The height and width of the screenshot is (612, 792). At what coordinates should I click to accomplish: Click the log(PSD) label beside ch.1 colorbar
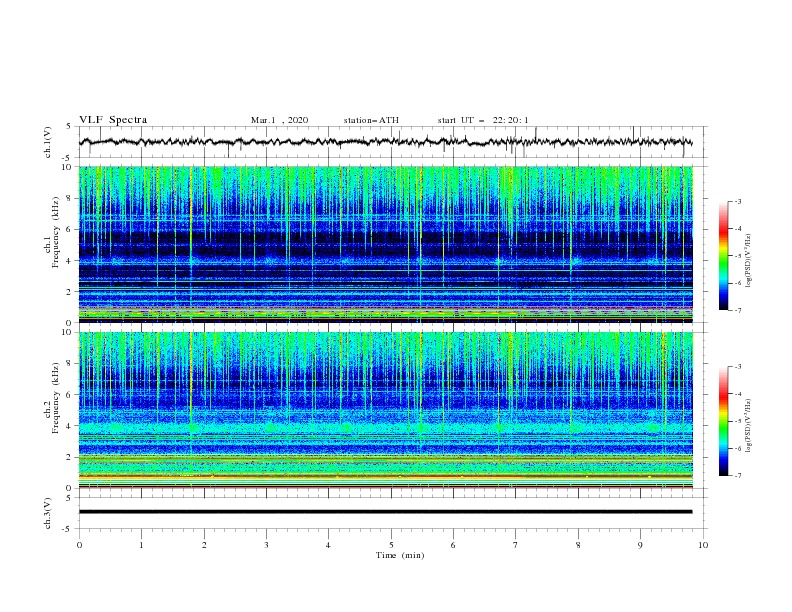[749, 261]
